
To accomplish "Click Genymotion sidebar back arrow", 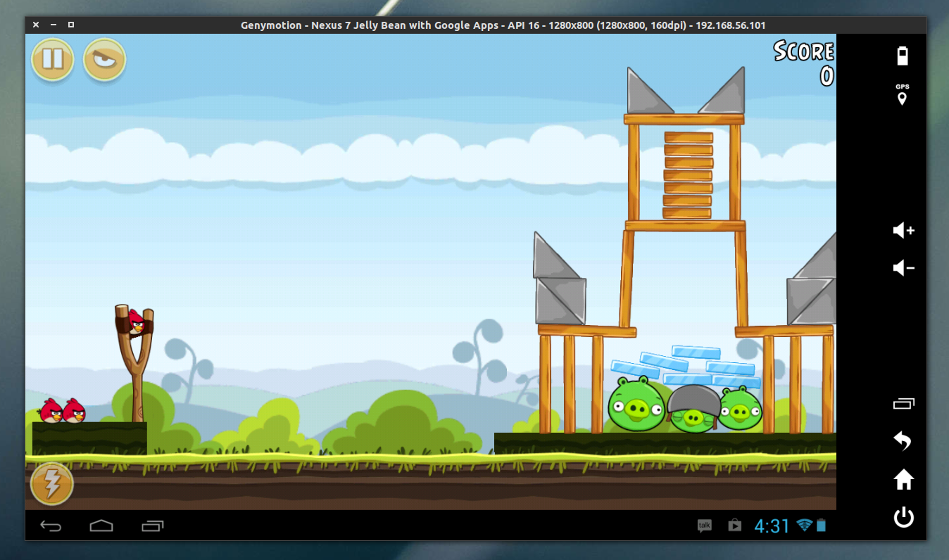I will [x=903, y=441].
